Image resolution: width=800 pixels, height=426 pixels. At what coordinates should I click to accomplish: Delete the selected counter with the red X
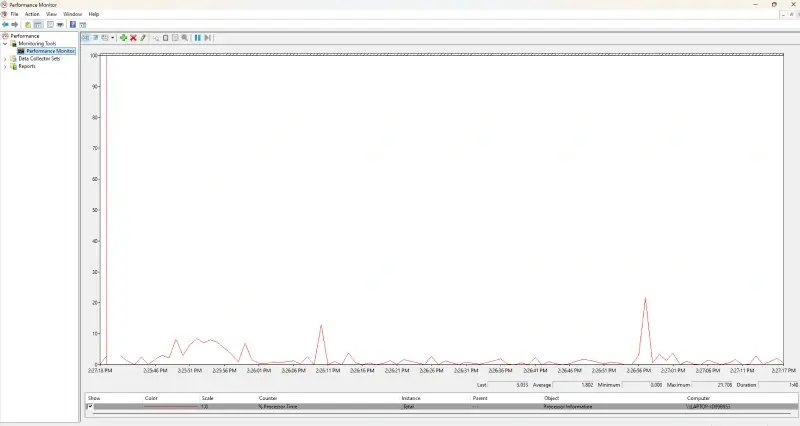click(133, 38)
